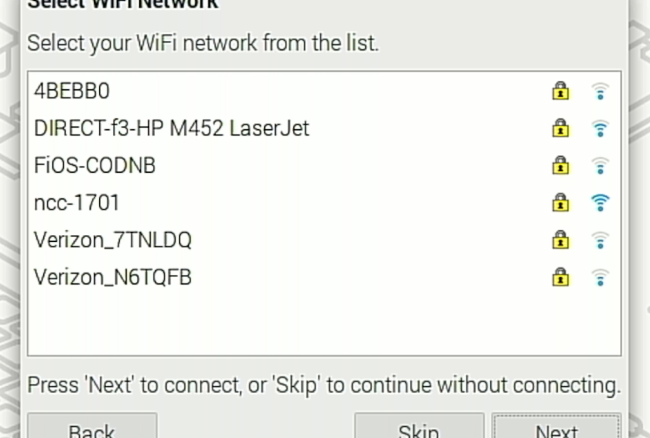This screenshot has width=650, height=438.
Task: Choose the FiOS-CODNB network
Action: click(324, 165)
